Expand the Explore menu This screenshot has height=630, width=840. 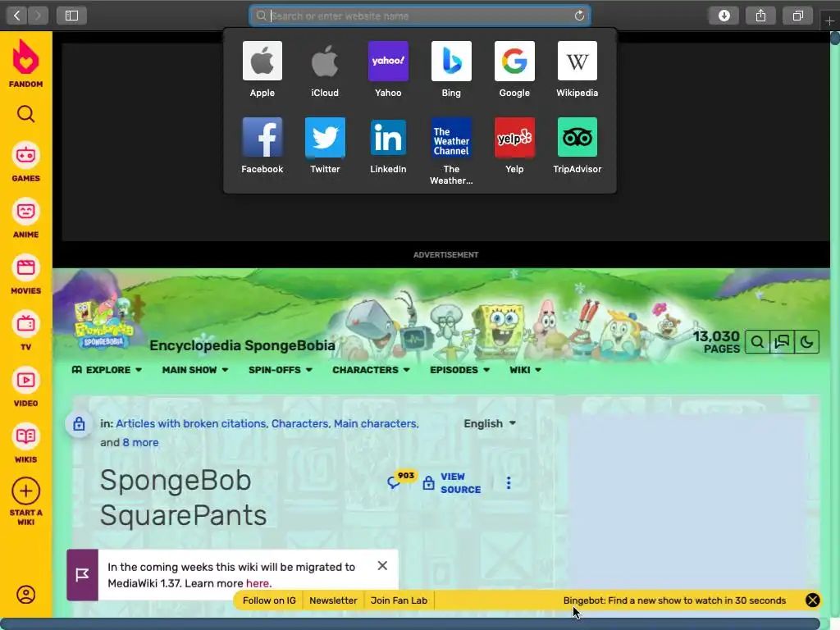(x=107, y=370)
